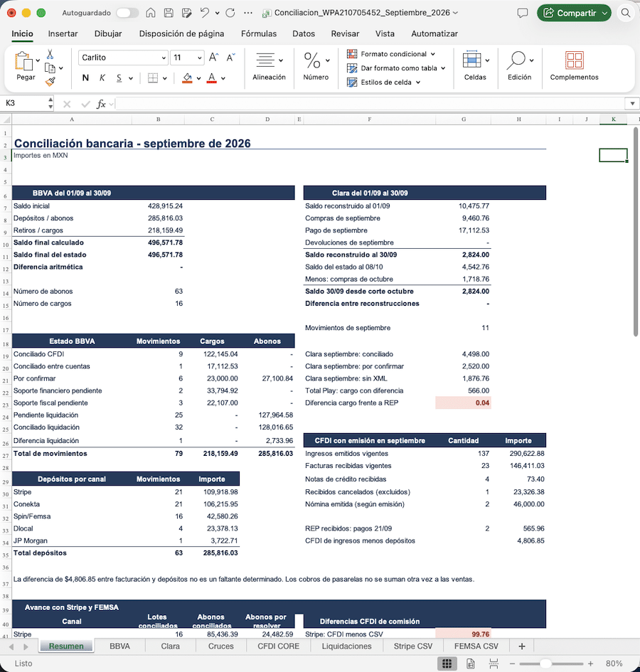Open the fill color dropdown arrow
Viewport: 640px width, 672px height.
tap(199, 78)
